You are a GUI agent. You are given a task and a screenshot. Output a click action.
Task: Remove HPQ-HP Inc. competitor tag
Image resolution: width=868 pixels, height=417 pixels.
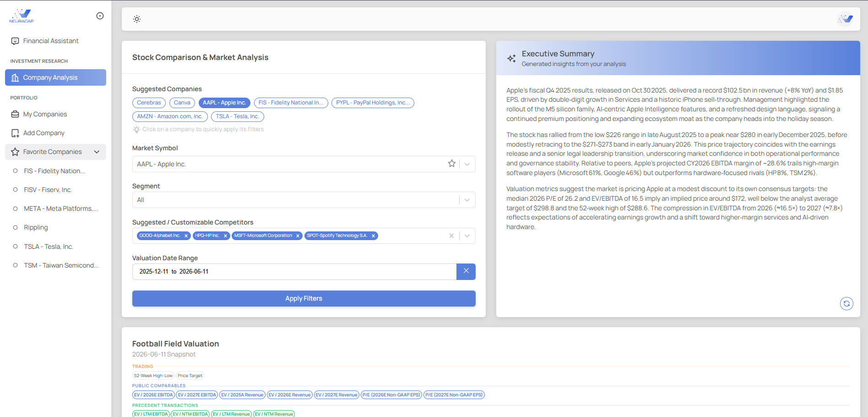[225, 236]
